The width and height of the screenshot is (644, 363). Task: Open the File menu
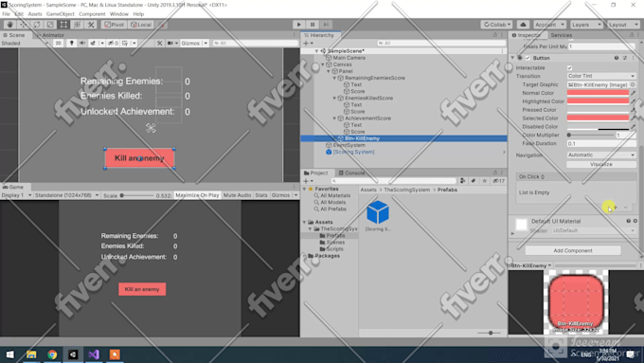[7, 14]
